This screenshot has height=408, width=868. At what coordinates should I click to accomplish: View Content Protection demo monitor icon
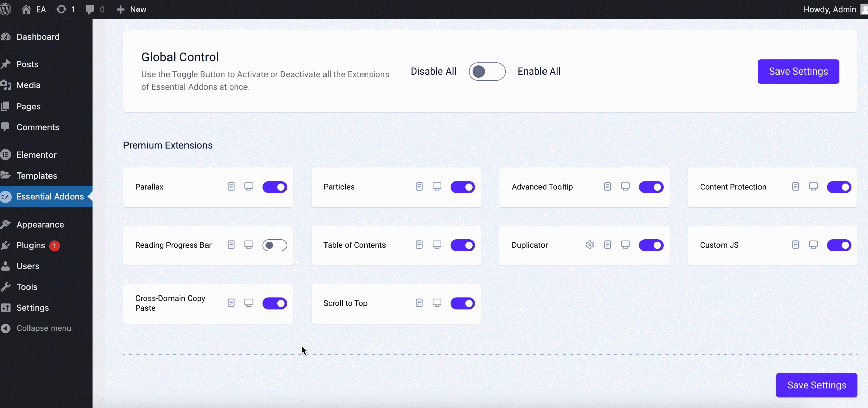pyautogui.click(x=813, y=187)
